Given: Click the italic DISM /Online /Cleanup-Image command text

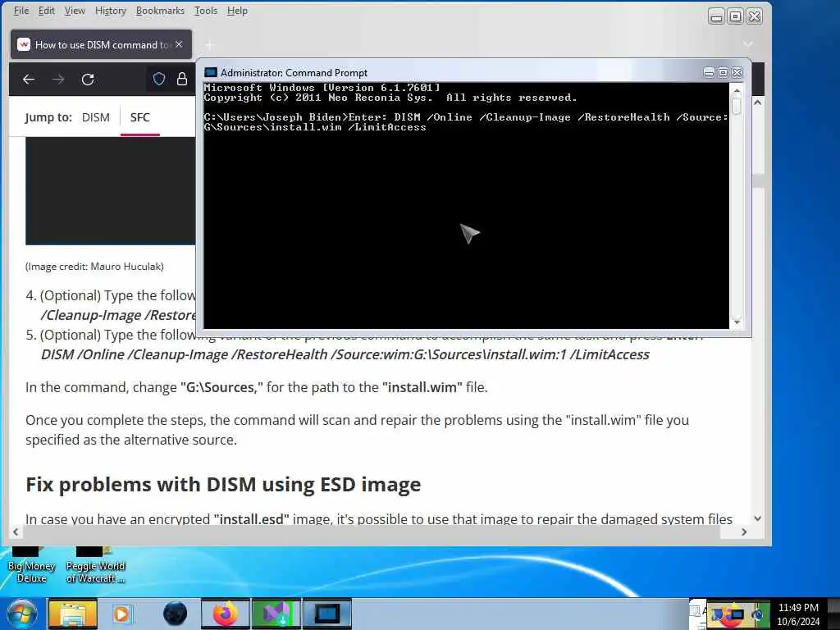Looking at the screenshot, I should 345,354.
